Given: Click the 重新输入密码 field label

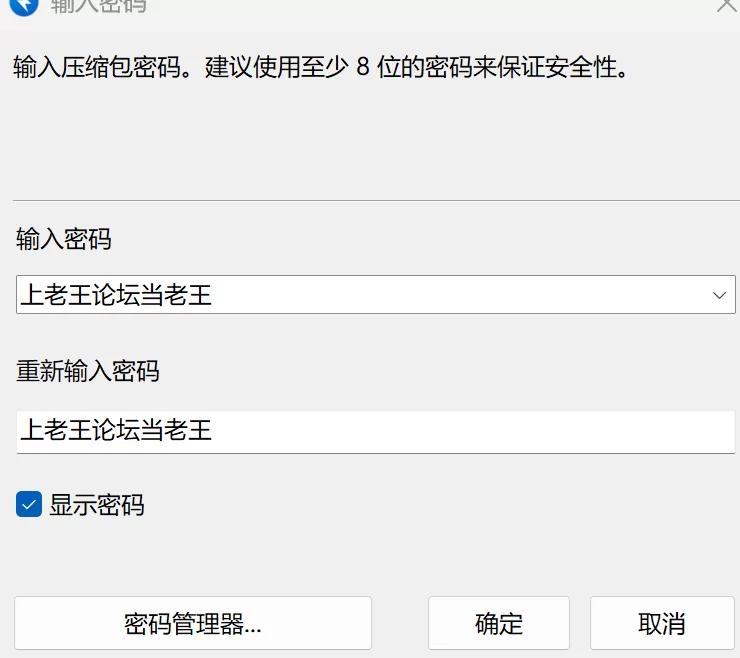Looking at the screenshot, I should (x=88, y=371).
